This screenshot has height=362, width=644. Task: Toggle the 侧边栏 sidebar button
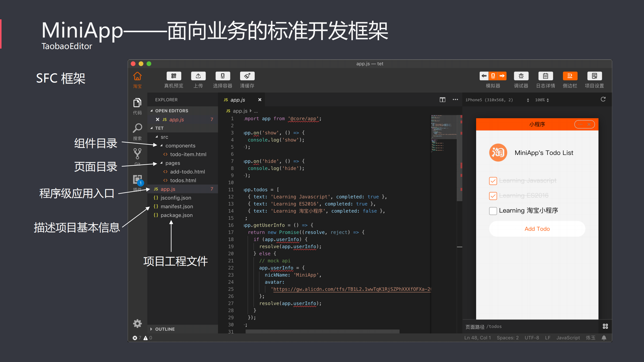(570, 76)
